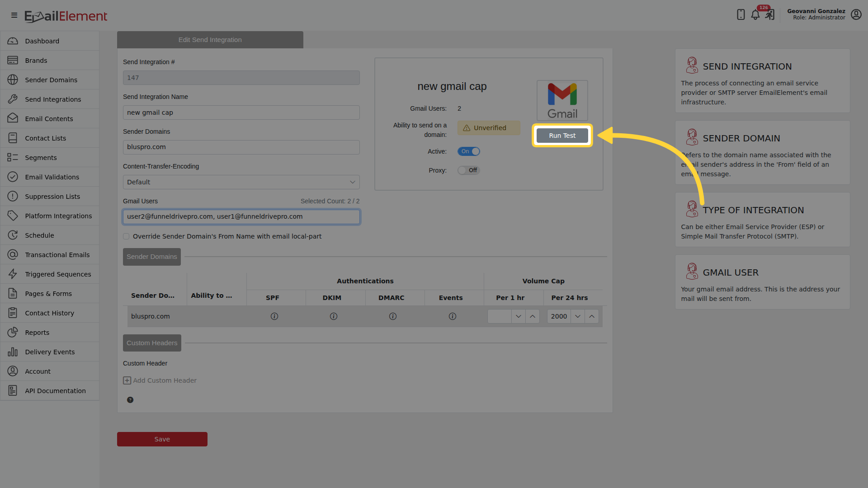Open Suppression Lists sidebar icon
The height and width of the screenshot is (488, 868).
click(x=13, y=197)
